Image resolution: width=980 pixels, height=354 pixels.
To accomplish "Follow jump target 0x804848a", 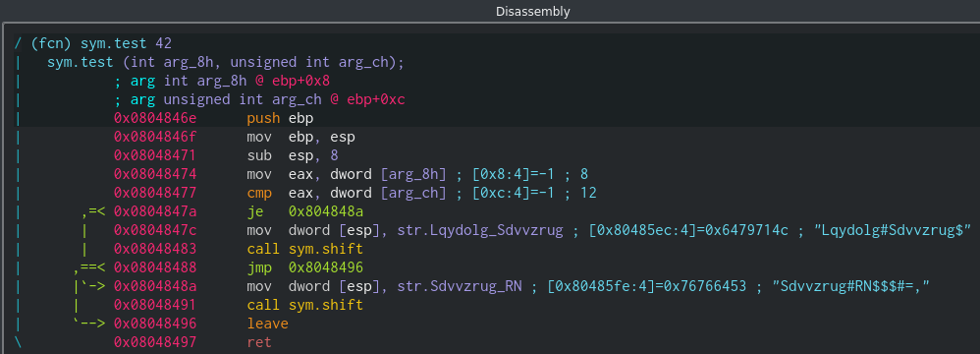I will tap(326, 211).
